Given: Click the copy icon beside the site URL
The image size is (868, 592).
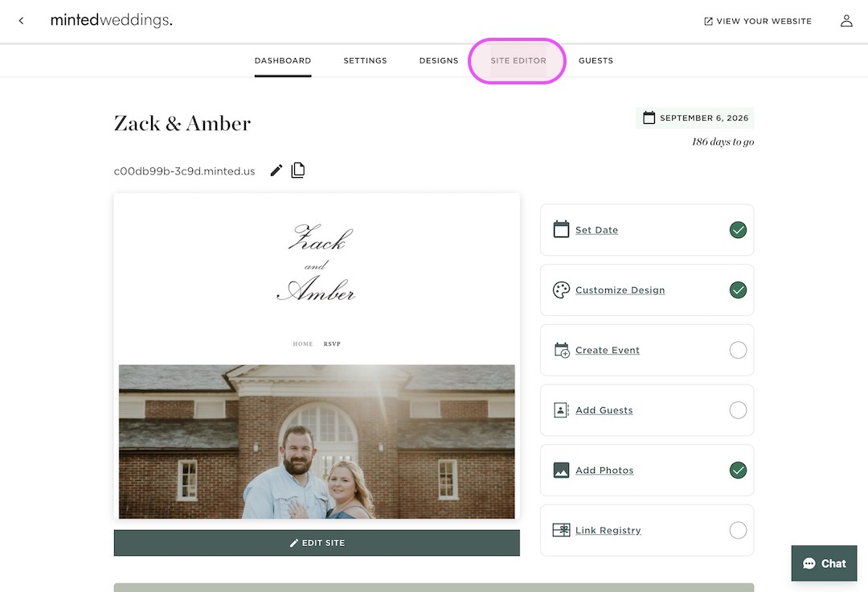Looking at the screenshot, I should [x=297, y=170].
